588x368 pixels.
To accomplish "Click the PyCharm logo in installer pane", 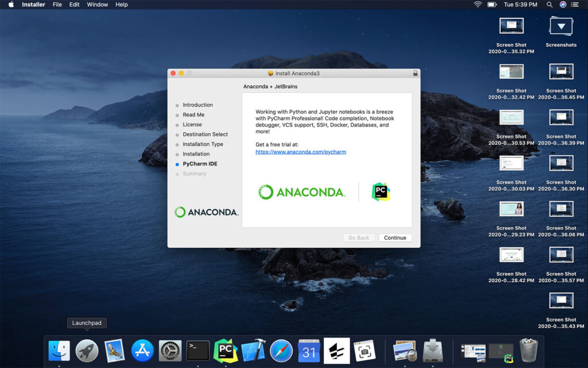I will pos(381,192).
